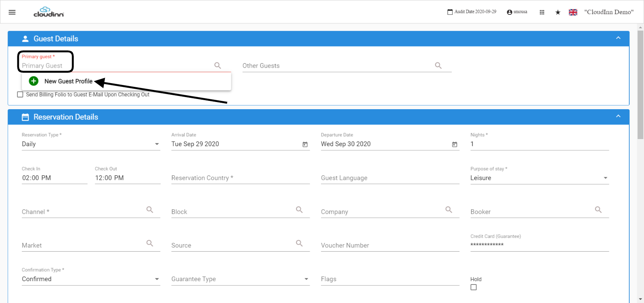Image resolution: width=644 pixels, height=303 pixels.
Task: Search for a Booker
Action: pos(598,210)
